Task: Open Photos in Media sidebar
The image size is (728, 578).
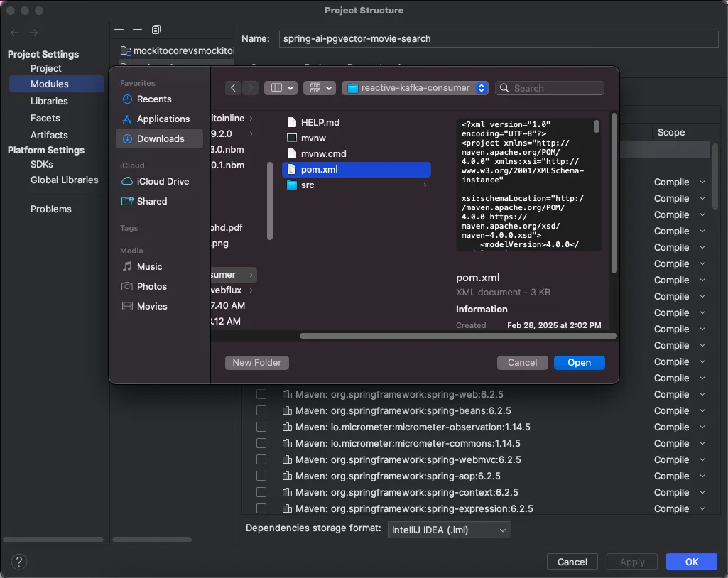Action: tap(159, 286)
